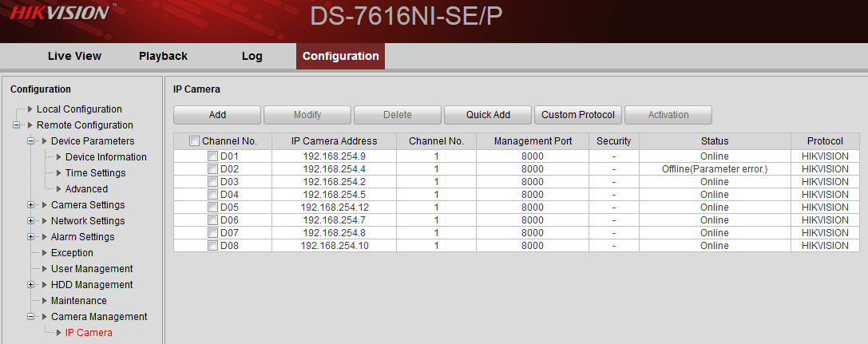Collapse the Device Parameters tree node
This screenshot has height=344, width=868.
31,141
